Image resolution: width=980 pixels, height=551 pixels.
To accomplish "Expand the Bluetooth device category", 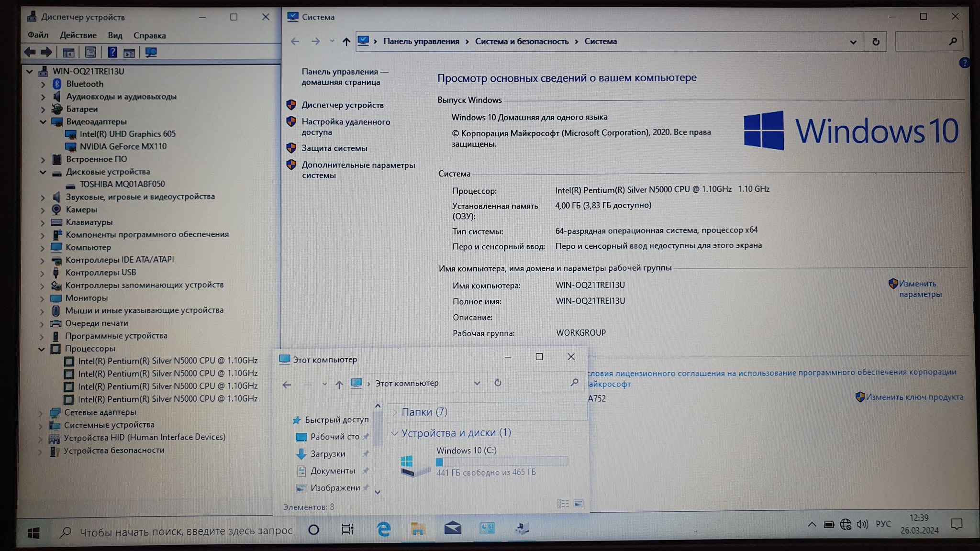I will click(x=43, y=84).
